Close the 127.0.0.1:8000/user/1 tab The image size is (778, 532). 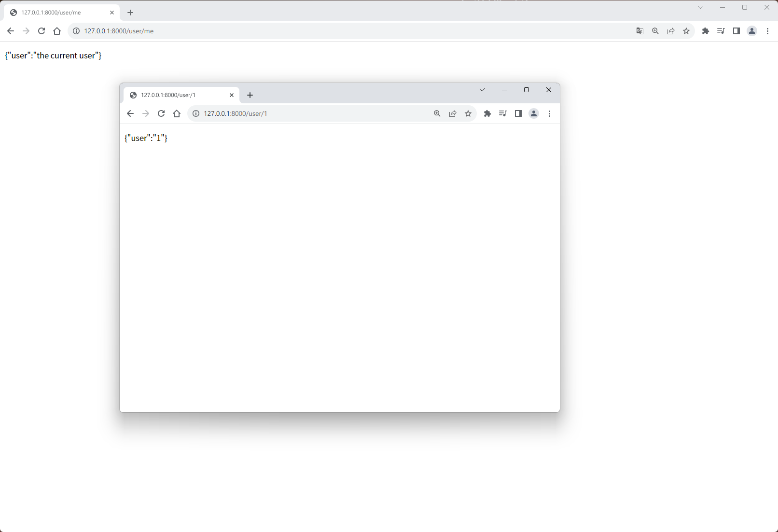232,95
